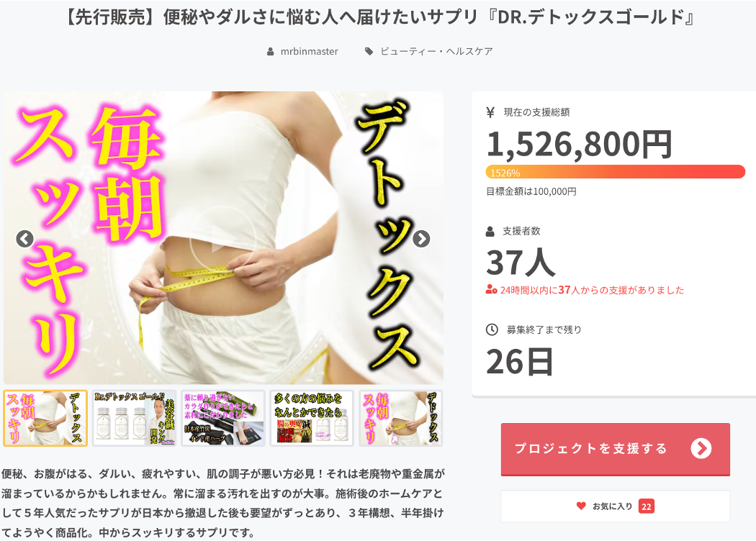Select fourth thumbnail 多くの方の悩みを
The image size is (756, 541).
312,418
